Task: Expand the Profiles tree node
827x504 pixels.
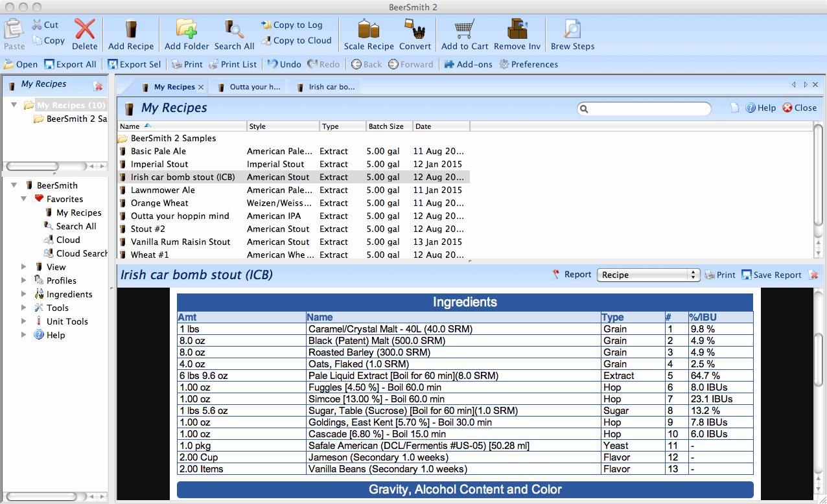Action: [24, 281]
